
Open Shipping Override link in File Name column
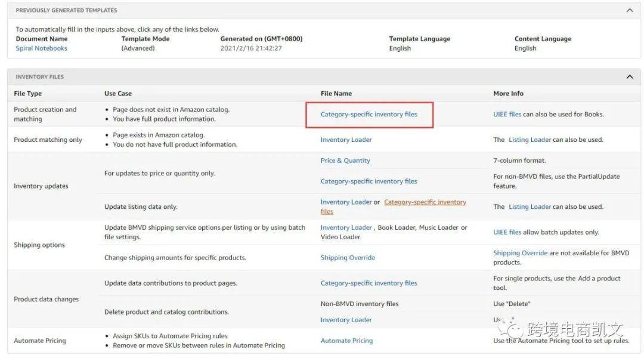pyautogui.click(x=348, y=258)
